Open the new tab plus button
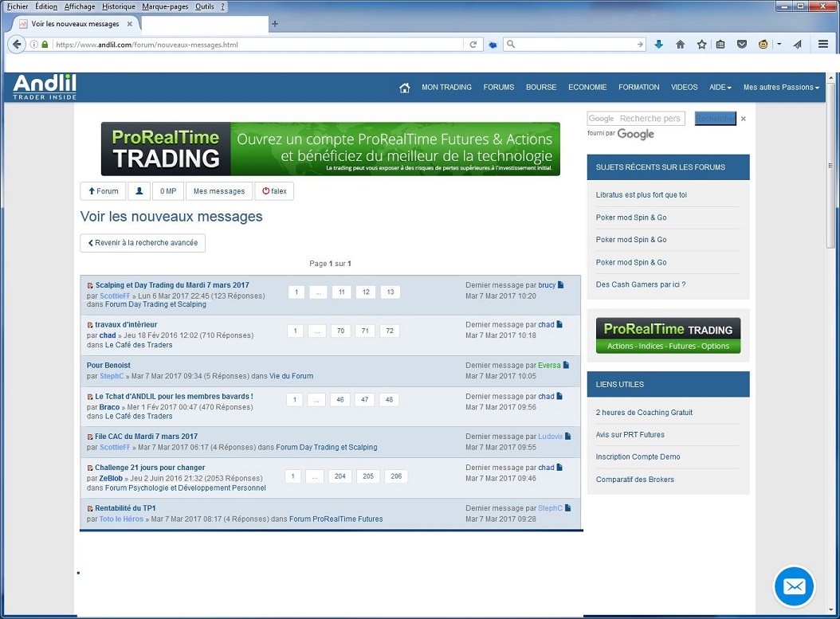Screen dimensions: 840x619 point(275,24)
